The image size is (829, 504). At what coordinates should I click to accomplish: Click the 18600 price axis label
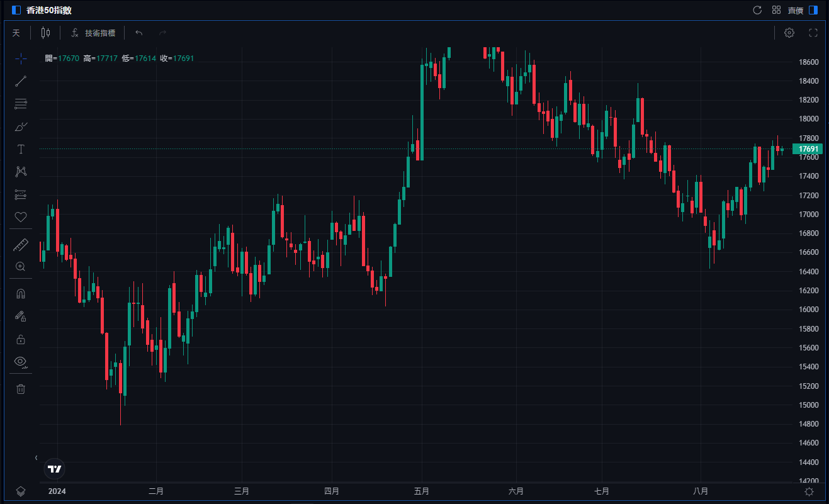(x=808, y=62)
